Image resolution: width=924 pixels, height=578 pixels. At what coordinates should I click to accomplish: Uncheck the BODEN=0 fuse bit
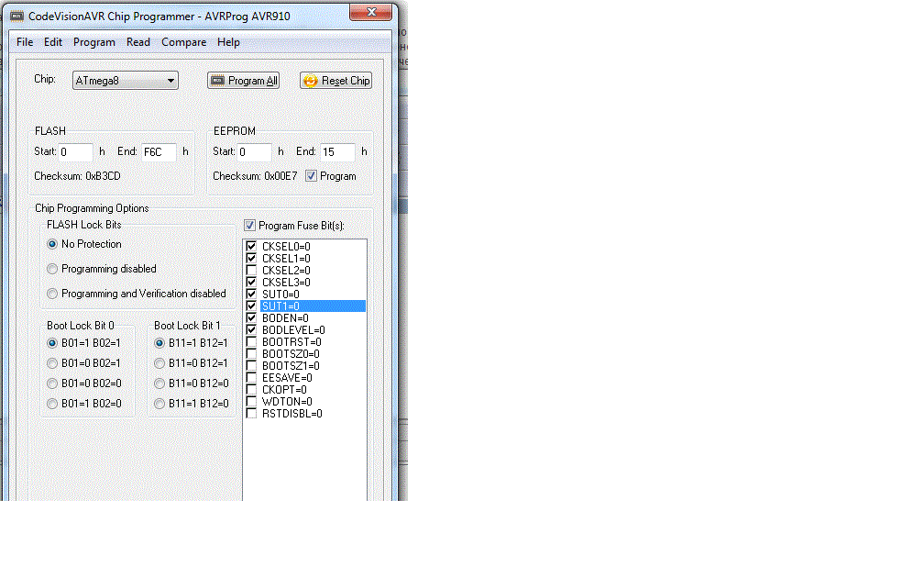[251, 318]
